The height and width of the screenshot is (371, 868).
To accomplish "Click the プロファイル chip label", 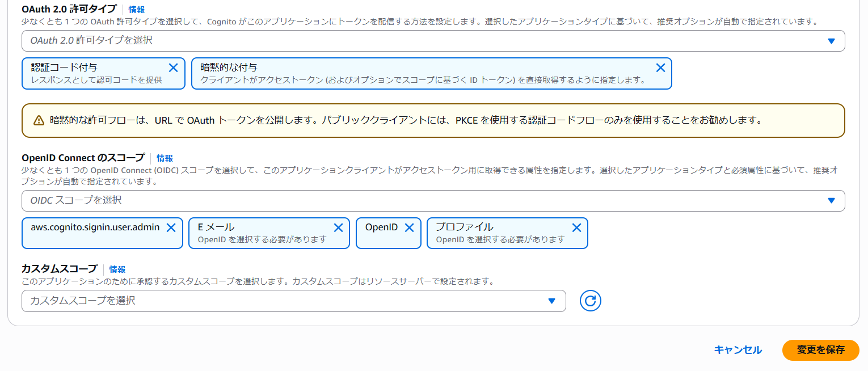I will click(464, 227).
